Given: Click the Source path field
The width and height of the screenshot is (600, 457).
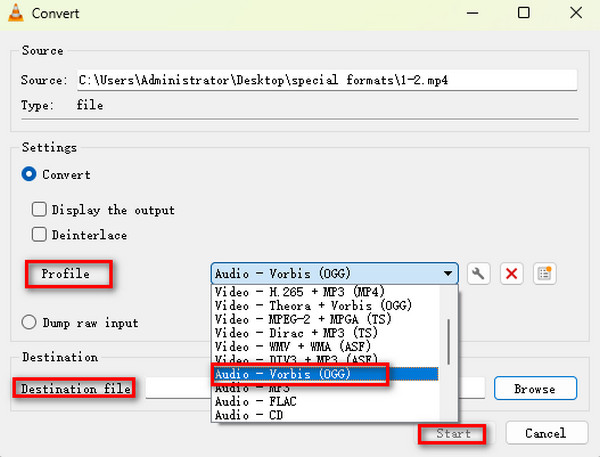Looking at the screenshot, I should (x=327, y=80).
